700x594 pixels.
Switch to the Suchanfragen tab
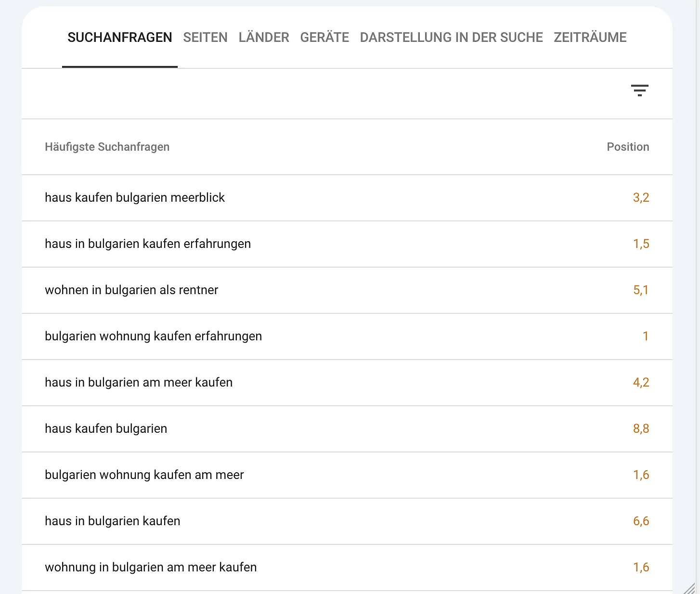(x=119, y=38)
